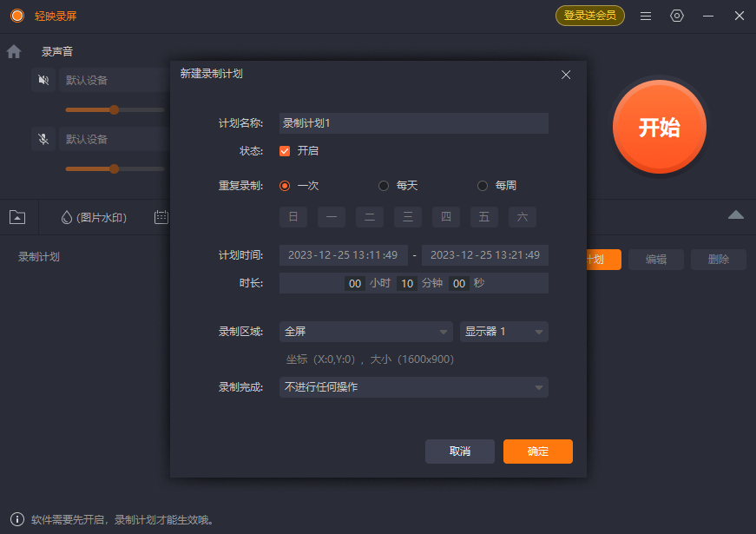The image size is (756, 534).
Task: Open the 显示器 1 monitor dropdown
Action: 503,332
